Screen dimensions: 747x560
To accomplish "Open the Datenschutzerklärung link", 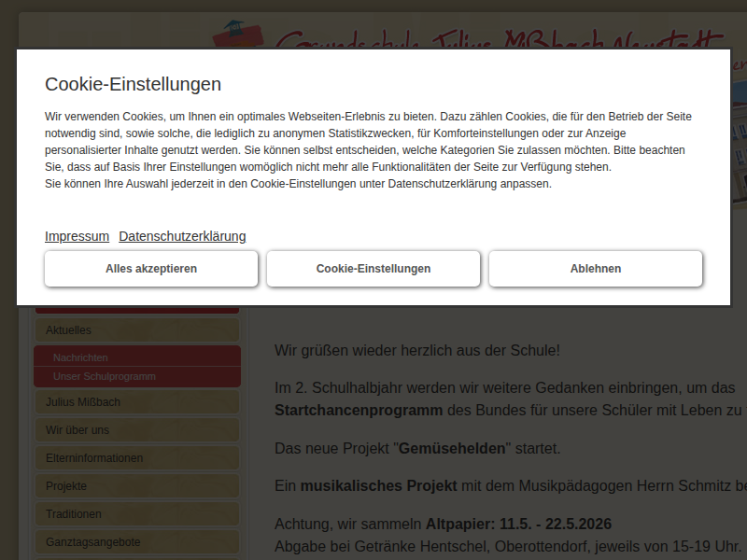I will [182, 236].
